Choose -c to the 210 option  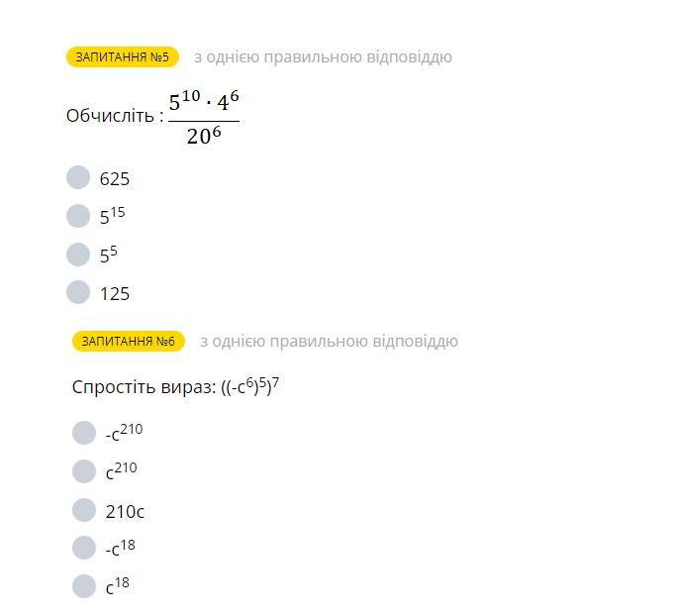click(x=84, y=433)
